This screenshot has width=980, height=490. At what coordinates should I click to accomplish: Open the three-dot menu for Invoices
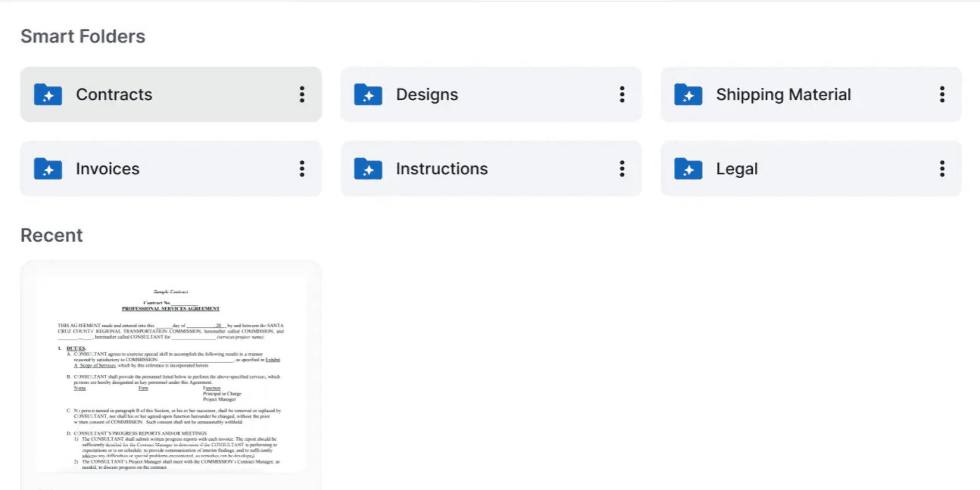point(302,169)
